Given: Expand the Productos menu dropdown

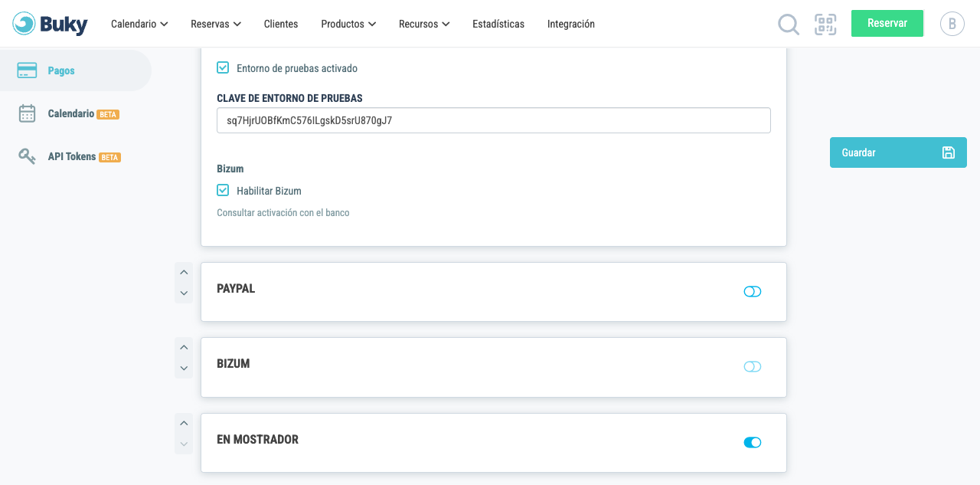Looking at the screenshot, I should pyautogui.click(x=348, y=24).
